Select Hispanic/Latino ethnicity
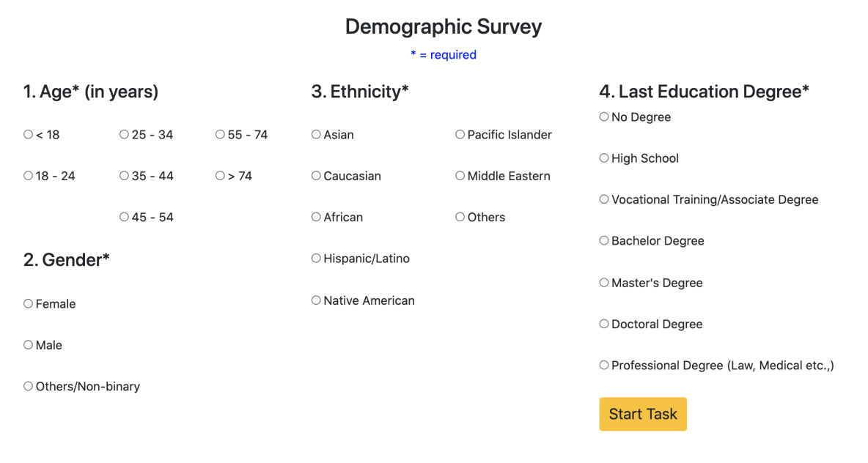 pyautogui.click(x=316, y=258)
